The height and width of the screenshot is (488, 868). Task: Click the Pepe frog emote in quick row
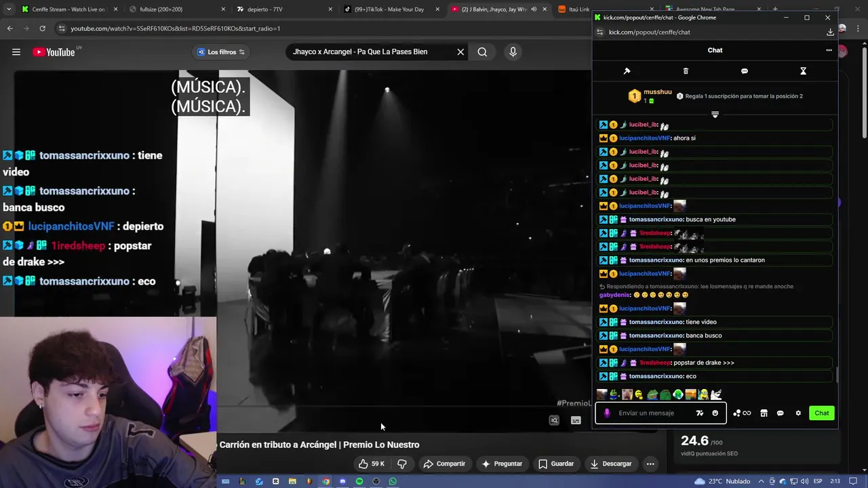click(x=652, y=394)
